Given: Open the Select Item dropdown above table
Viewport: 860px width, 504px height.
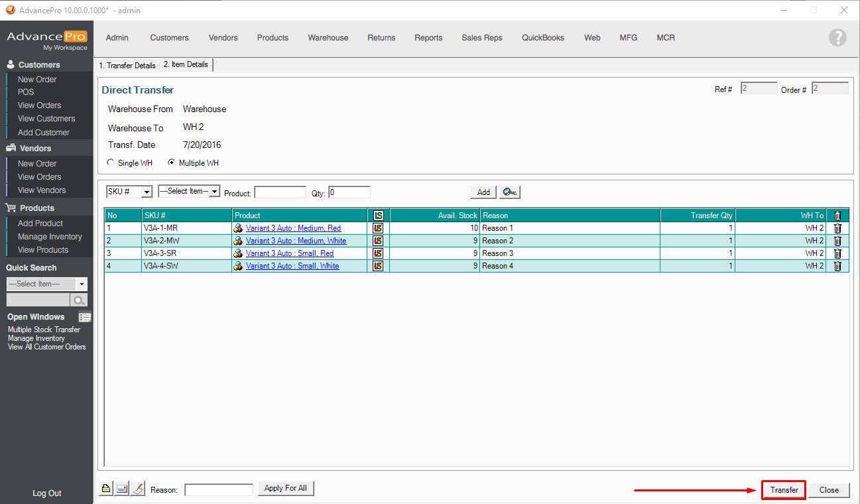Looking at the screenshot, I should click(x=189, y=191).
